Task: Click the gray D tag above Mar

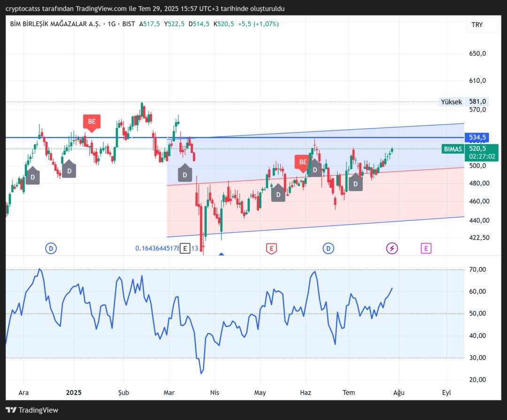Action: pyautogui.click(x=185, y=173)
